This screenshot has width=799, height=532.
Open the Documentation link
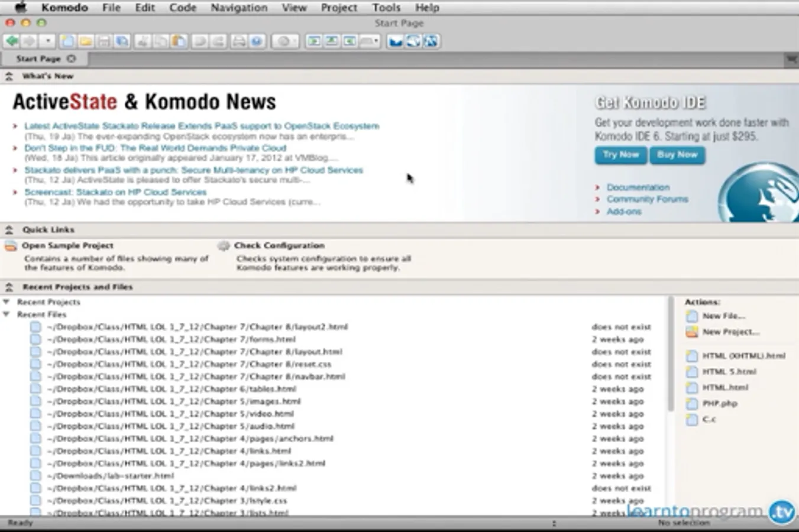click(x=638, y=187)
